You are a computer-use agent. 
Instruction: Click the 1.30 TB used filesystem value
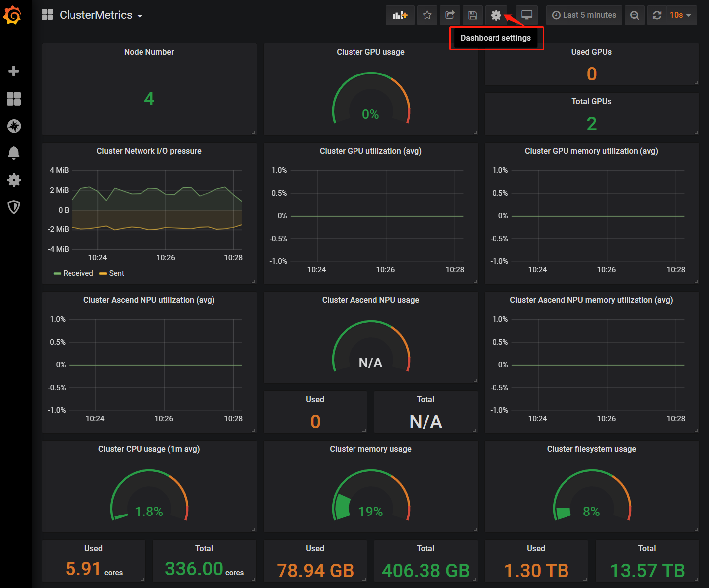[x=536, y=571]
